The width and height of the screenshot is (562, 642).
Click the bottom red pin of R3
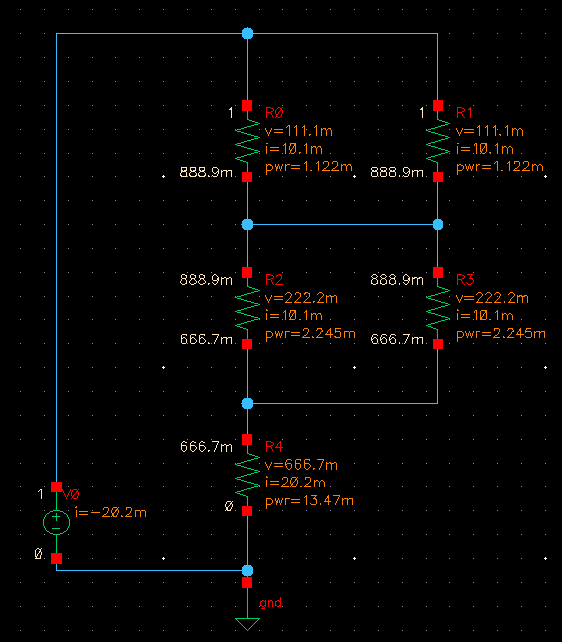coord(438,344)
